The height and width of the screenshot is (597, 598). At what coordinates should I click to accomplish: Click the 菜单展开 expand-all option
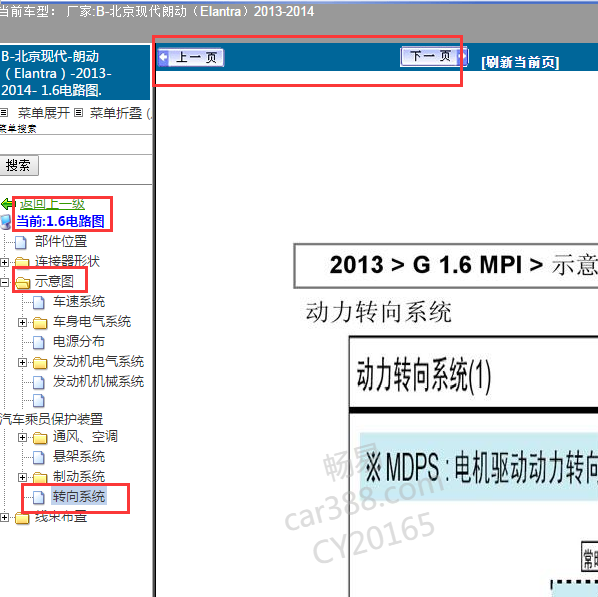coord(43,113)
